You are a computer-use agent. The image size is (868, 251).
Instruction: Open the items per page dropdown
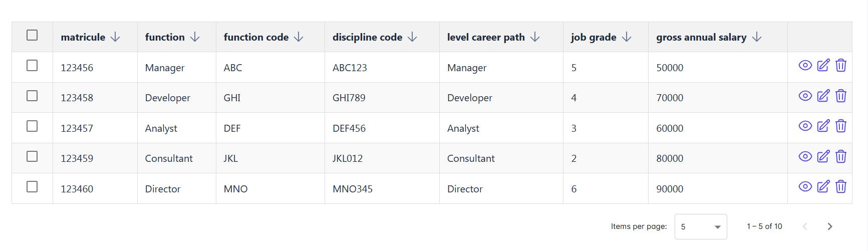[x=700, y=227]
